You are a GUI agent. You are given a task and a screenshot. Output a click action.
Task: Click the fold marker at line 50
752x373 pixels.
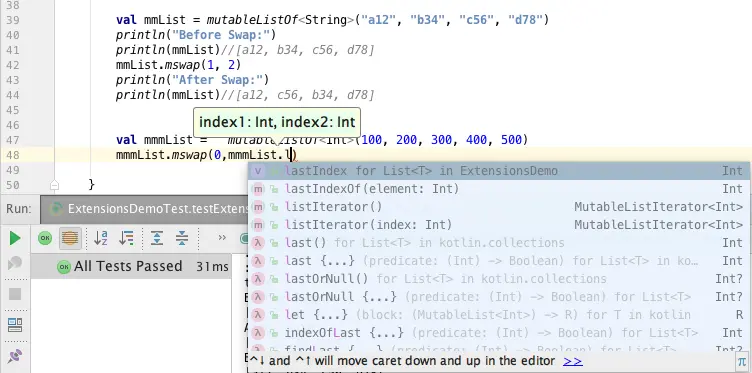pos(54,185)
